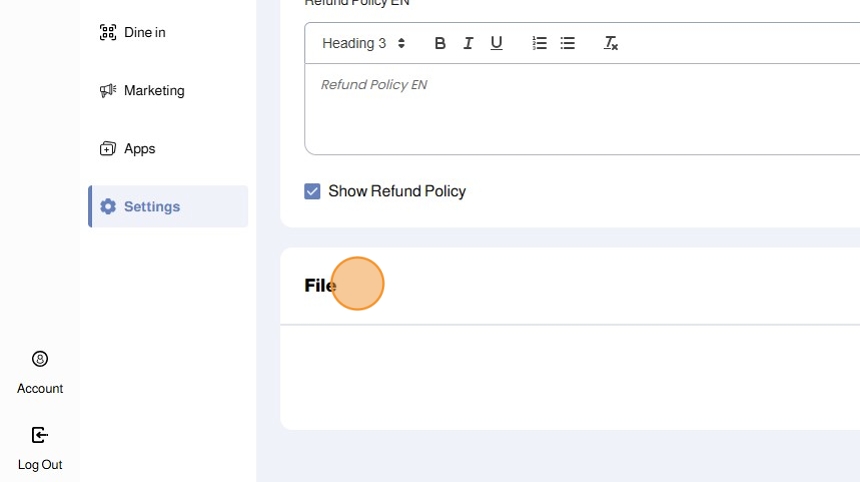The height and width of the screenshot is (482, 860).
Task: Open the Account page
Action: point(40,373)
